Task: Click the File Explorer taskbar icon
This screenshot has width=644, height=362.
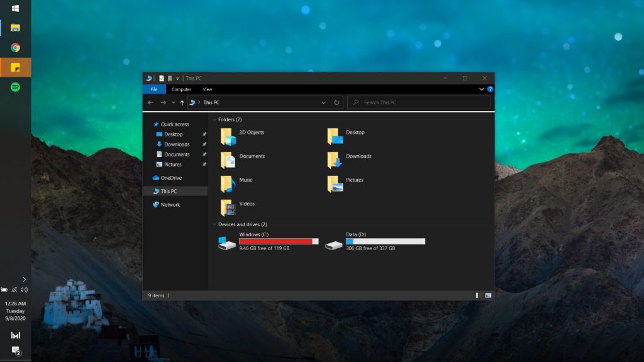Action: pyautogui.click(x=15, y=28)
